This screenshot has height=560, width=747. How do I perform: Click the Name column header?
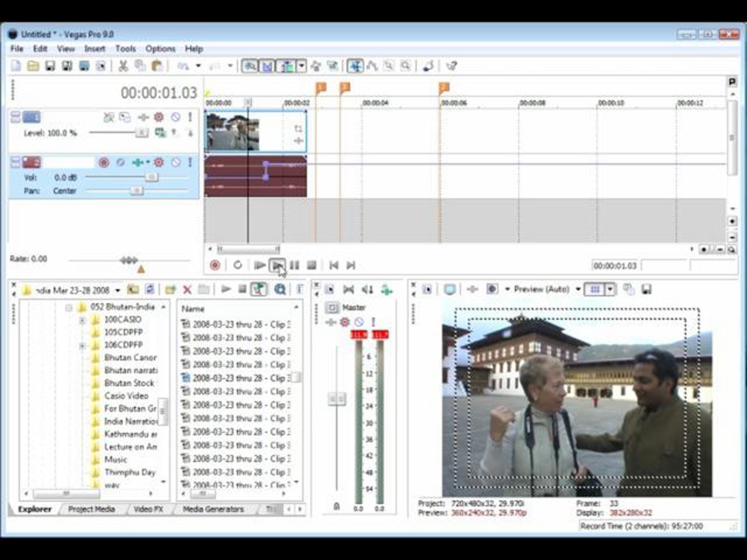(193, 309)
